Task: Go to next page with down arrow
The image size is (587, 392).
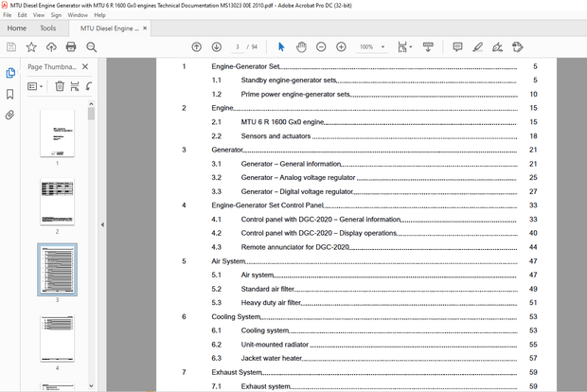Action: click(x=217, y=46)
